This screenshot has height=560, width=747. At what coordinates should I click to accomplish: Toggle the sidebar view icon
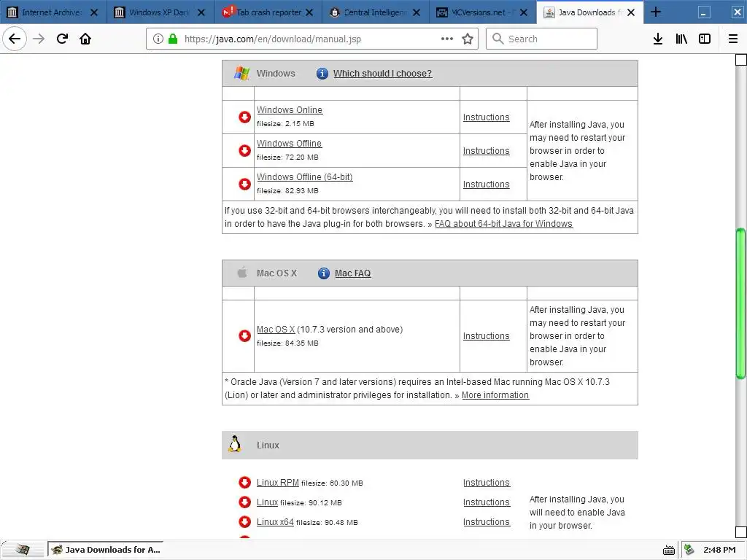pyautogui.click(x=705, y=39)
